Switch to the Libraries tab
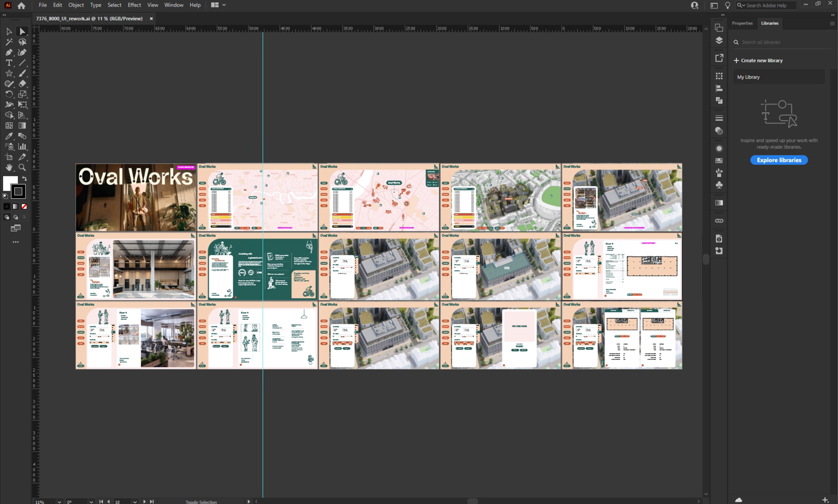838x504 pixels. [x=769, y=23]
